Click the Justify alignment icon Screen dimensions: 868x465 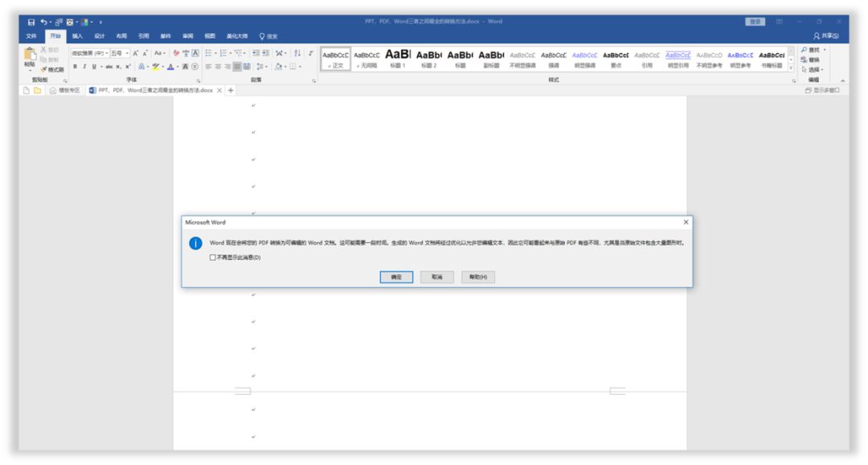pyautogui.click(x=237, y=67)
